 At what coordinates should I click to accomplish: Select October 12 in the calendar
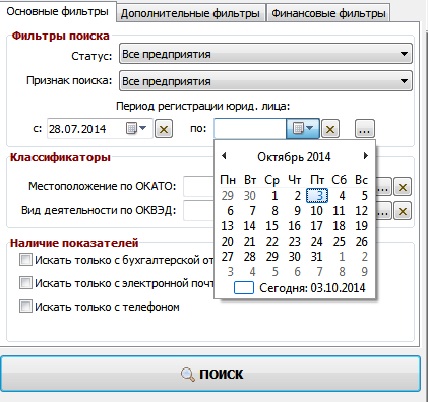(361, 211)
